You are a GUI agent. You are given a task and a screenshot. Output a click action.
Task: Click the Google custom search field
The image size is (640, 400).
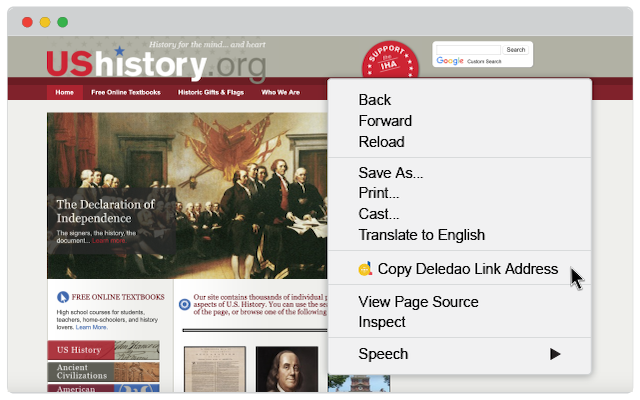pyautogui.click(x=468, y=50)
